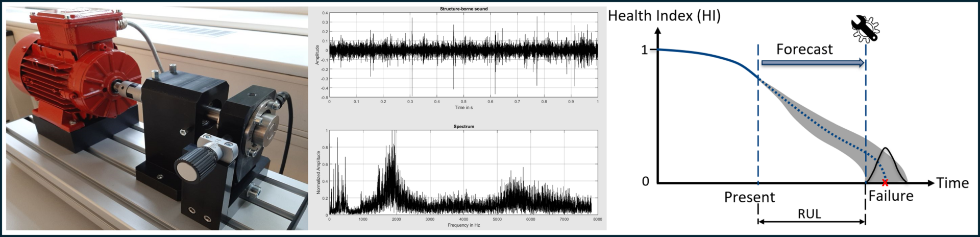Click the Failure label under the axis

coord(891,196)
